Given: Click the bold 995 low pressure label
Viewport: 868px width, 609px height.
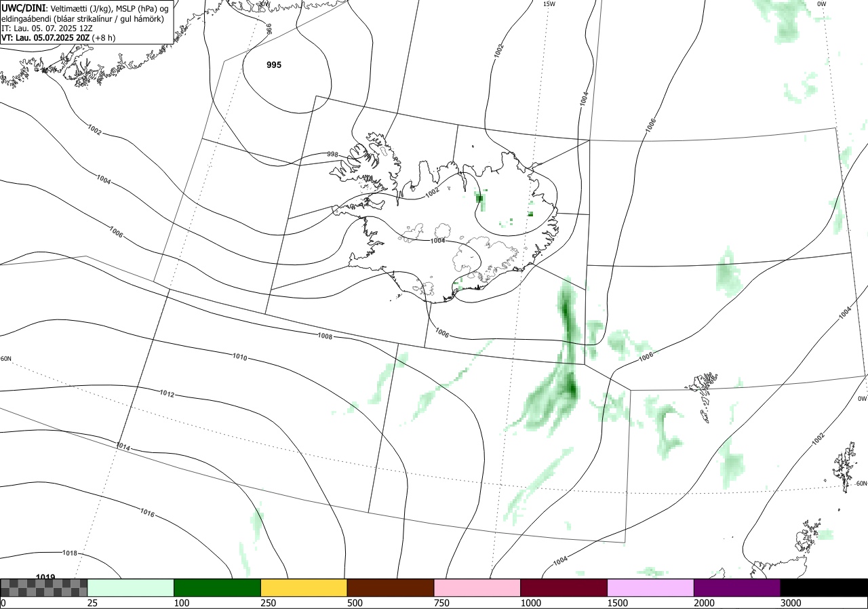Looking at the screenshot, I should pyautogui.click(x=274, y=65).
